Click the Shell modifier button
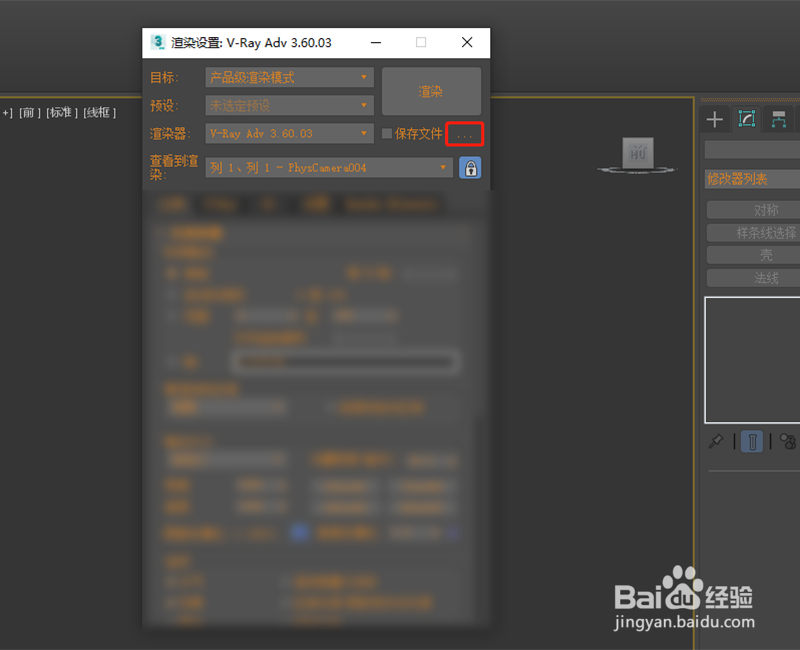 [x=754, y=255]
